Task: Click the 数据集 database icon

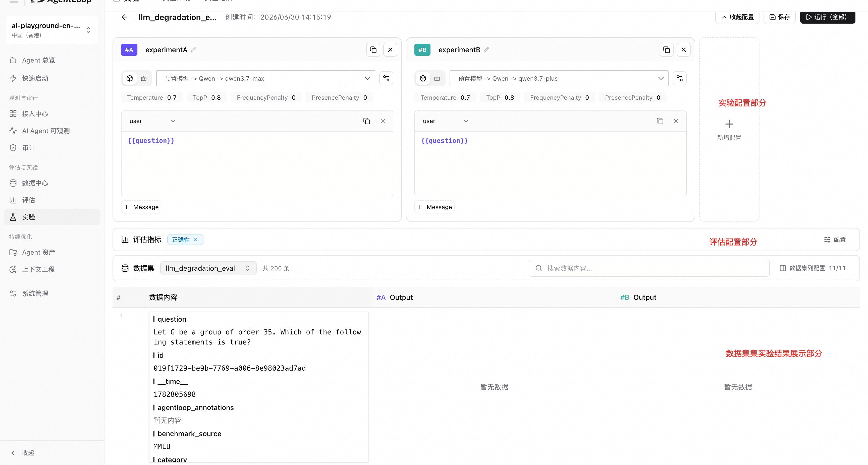Action: (125, 268)
